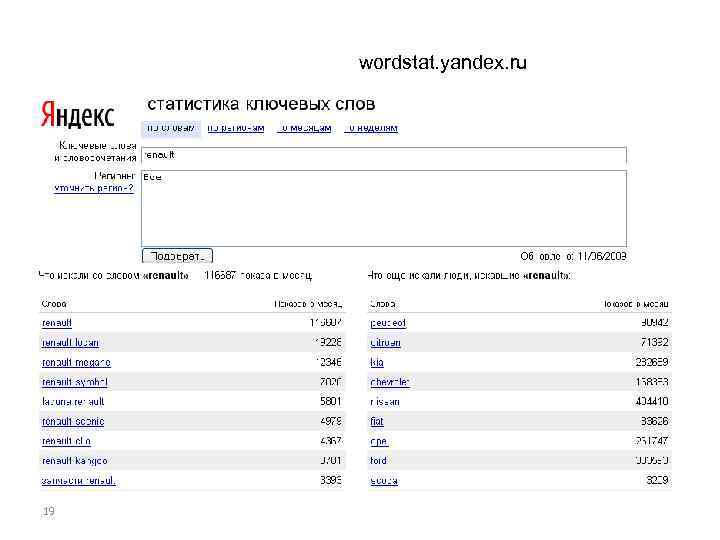Viewport: 720px width, 540px height.
Task: Open the 'по неделям' tab
Action: (371, 128)
